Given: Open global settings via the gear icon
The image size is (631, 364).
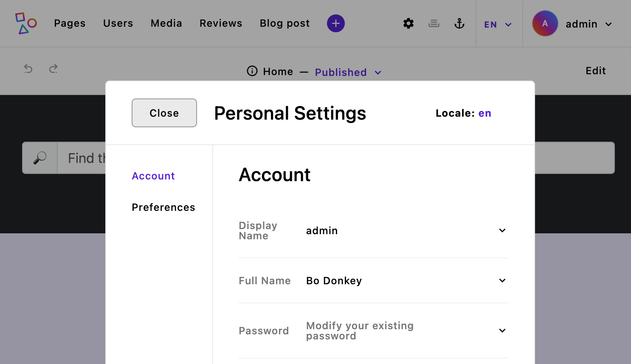Looking at the screenshot, I should tap(408, 23).
